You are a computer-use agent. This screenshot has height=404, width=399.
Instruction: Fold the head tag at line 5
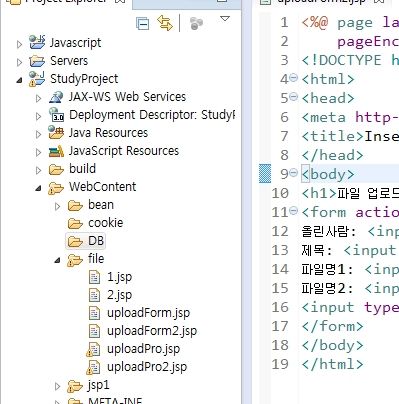pos(293,97)
